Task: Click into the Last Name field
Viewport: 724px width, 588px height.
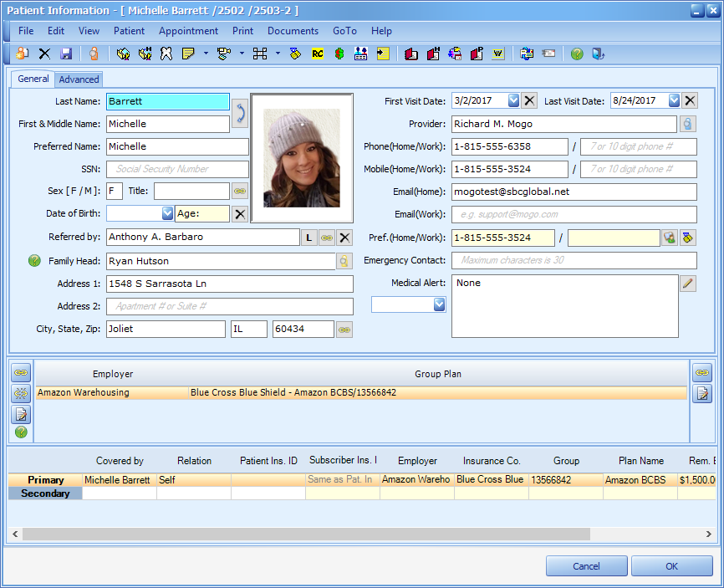Action: 167,101
